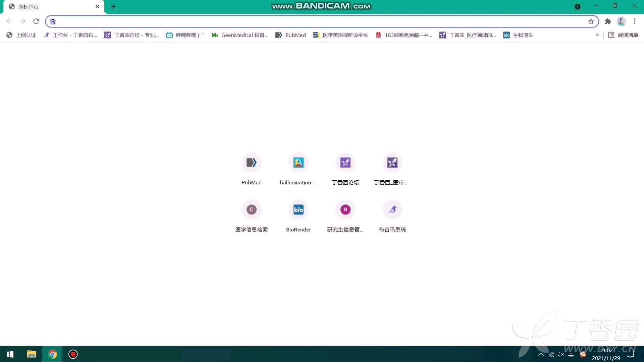Viewport: 644px width, 362px height.
Task: Open the GeenMedical bookmark
Action: pos(240,35)
